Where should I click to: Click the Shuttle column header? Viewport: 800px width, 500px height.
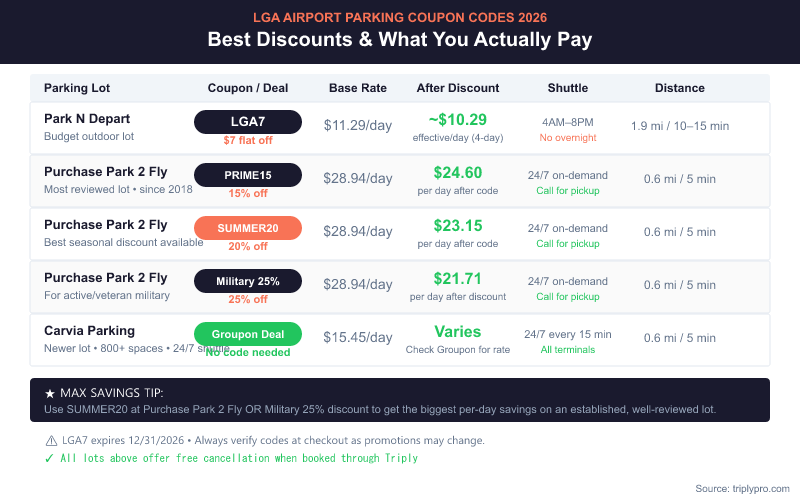tap(568, 88)
